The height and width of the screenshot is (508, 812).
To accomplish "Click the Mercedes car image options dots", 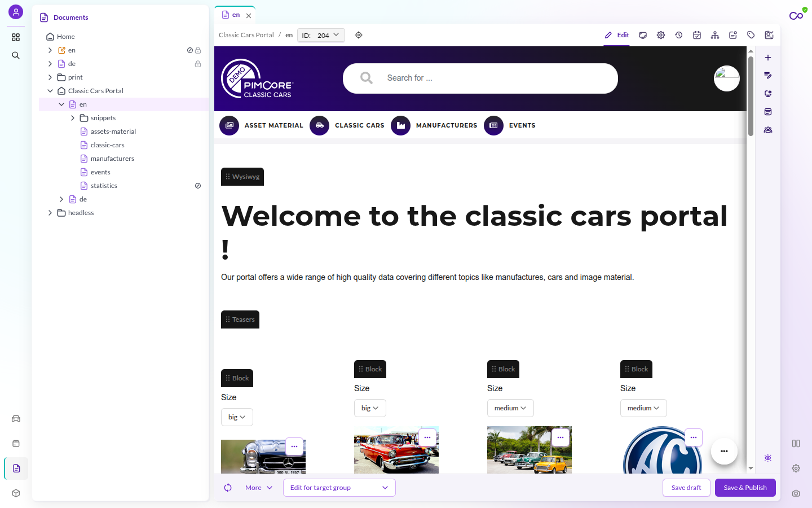I will point(294,446).
